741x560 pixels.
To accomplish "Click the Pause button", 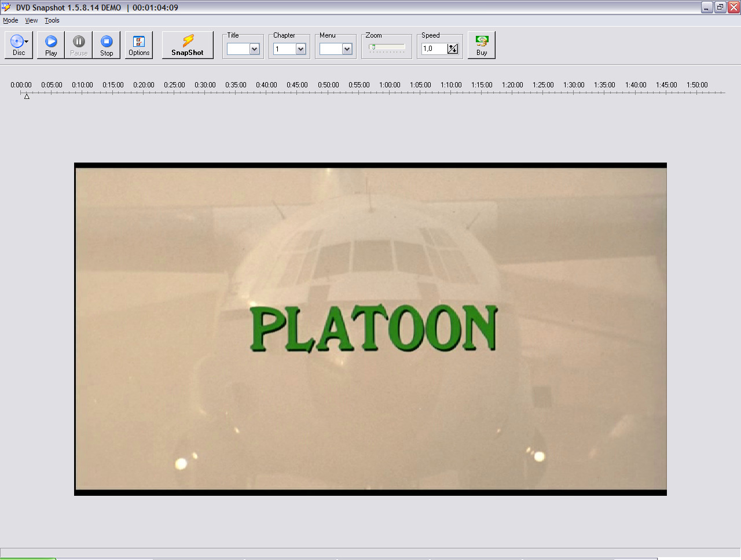I will (x=79, y=45).
